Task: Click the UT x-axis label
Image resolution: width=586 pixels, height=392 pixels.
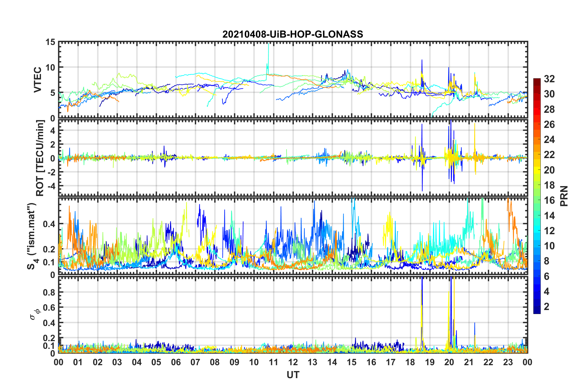Action: pyautogui.click(x=293, y=375)
